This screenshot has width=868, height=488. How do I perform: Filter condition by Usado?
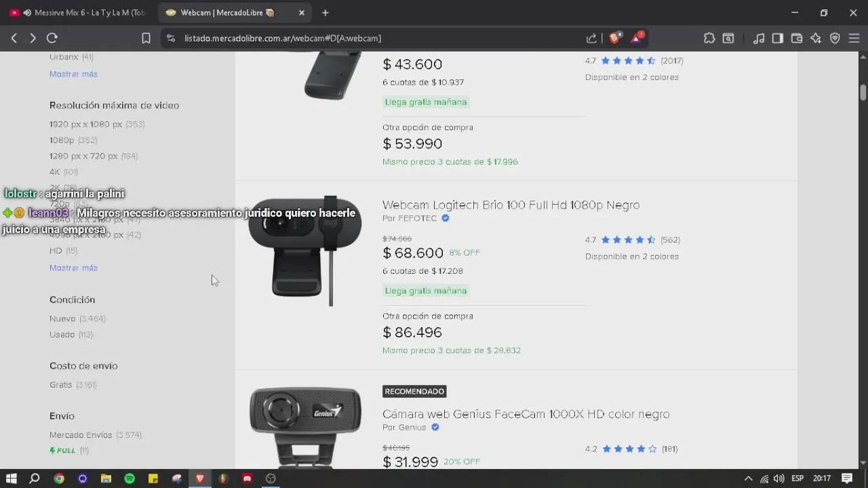(71, 334)
